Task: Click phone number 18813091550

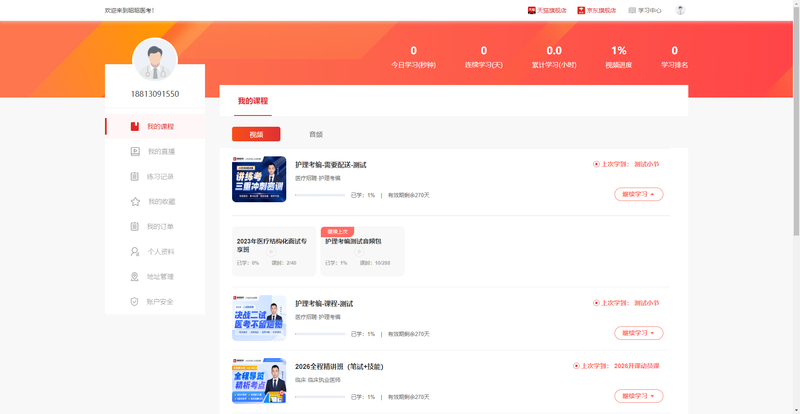Action: point(155,94)
